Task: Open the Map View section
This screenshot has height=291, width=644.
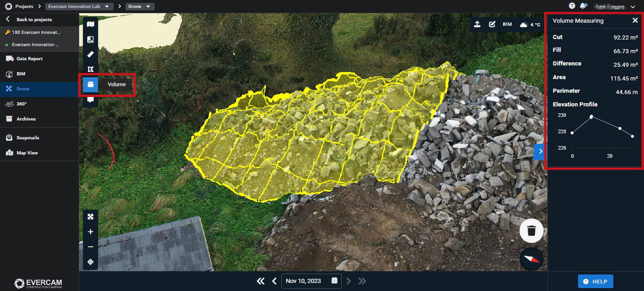Action: pos(39,153)
